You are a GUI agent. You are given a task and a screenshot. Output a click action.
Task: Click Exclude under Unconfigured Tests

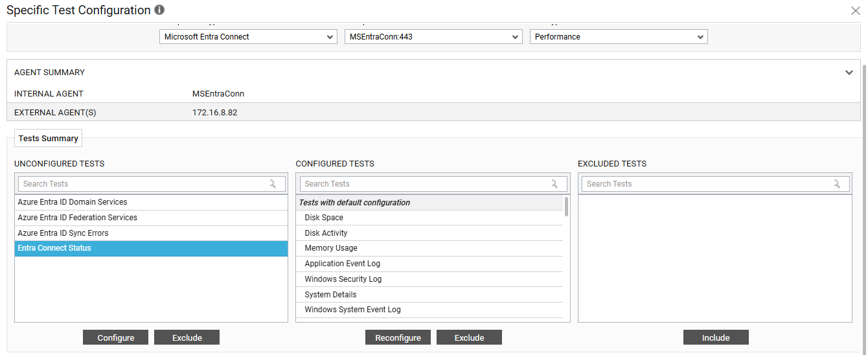click(x=187, y=338)
